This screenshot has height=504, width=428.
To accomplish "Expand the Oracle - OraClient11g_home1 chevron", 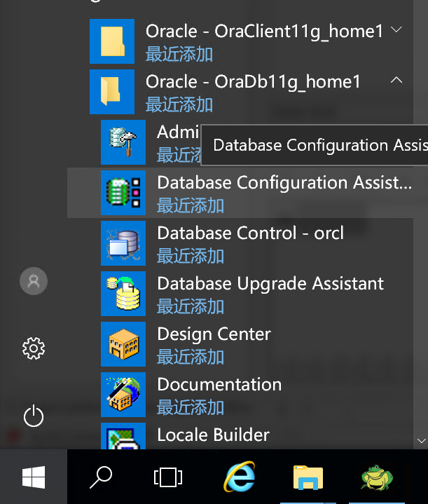I will pyautogui.click(x=396, y=30).
